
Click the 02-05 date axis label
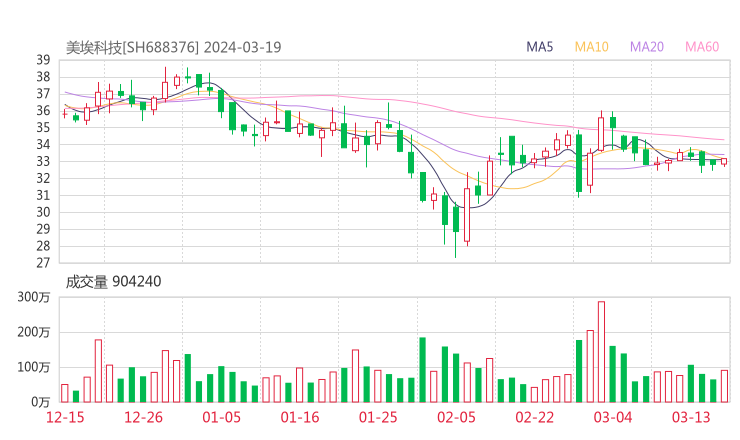pyautogui.click(x=456, y=417)
